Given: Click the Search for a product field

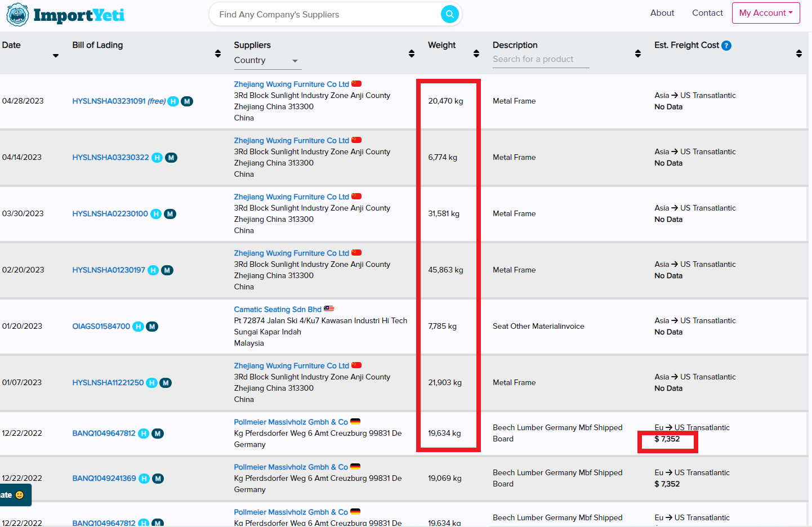Looking at the screenshot, I should tap(541, 60).
